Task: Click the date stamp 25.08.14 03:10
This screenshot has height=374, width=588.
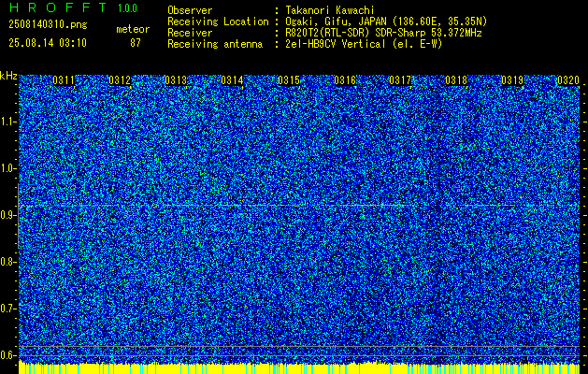Action: tap(48, 43)
